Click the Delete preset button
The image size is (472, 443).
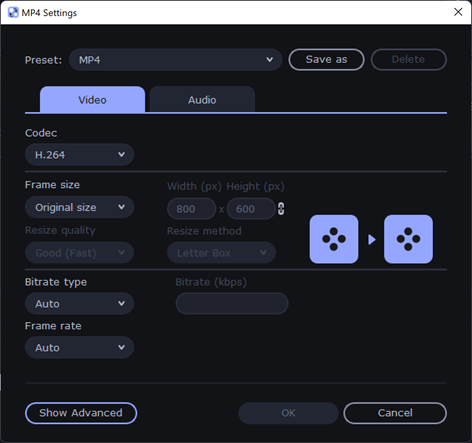coord(409,59)
